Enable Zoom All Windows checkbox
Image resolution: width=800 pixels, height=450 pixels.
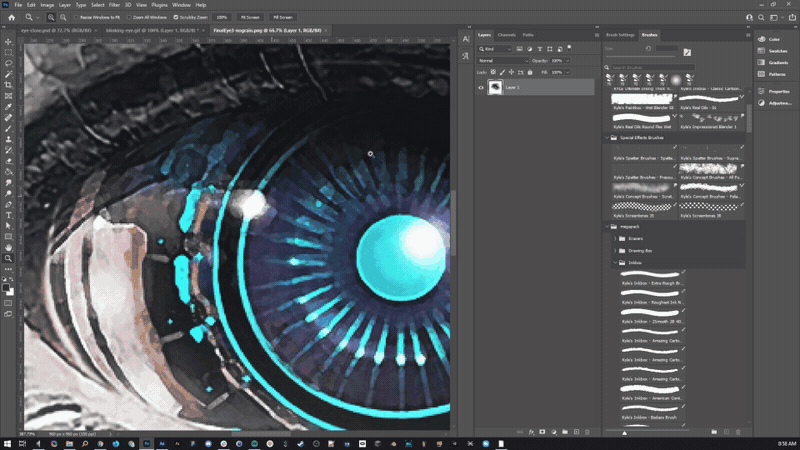pos(130,17)
